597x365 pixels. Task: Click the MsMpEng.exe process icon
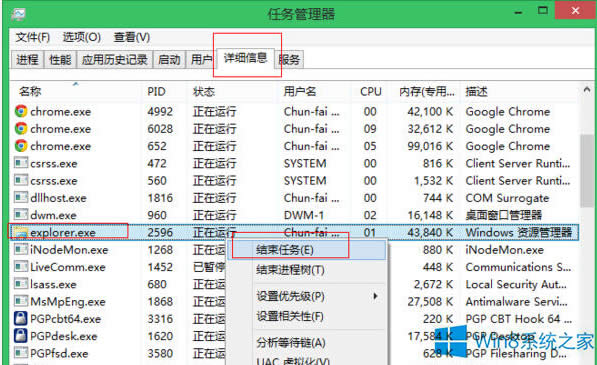click(x=21, y=301)
